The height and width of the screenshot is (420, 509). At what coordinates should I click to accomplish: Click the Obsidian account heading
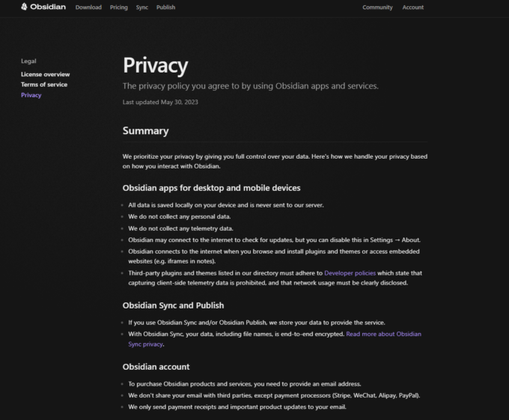coord(156,367)
